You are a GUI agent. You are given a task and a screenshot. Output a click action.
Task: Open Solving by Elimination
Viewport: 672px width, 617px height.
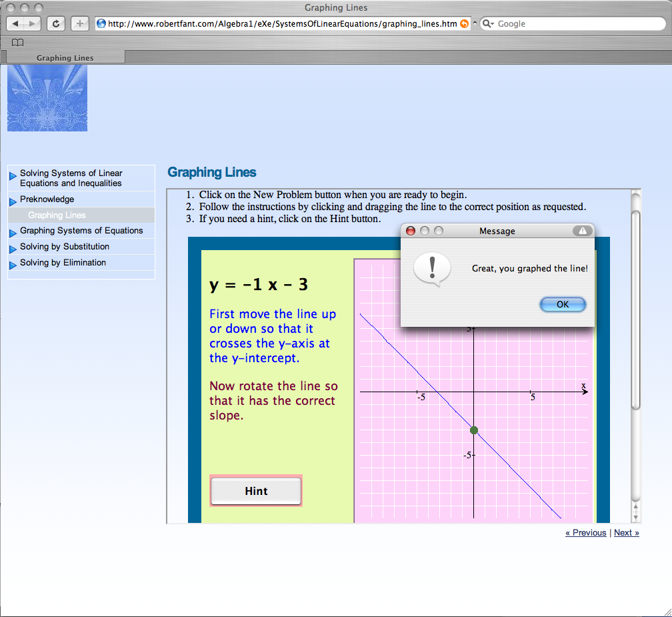point(63,262)
